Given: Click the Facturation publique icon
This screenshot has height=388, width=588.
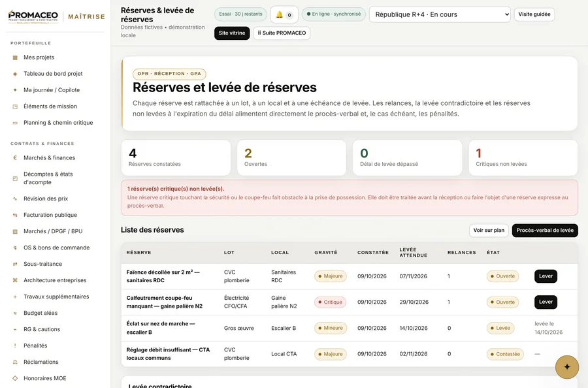Looking at the screenshot, I should coord(15,215).
